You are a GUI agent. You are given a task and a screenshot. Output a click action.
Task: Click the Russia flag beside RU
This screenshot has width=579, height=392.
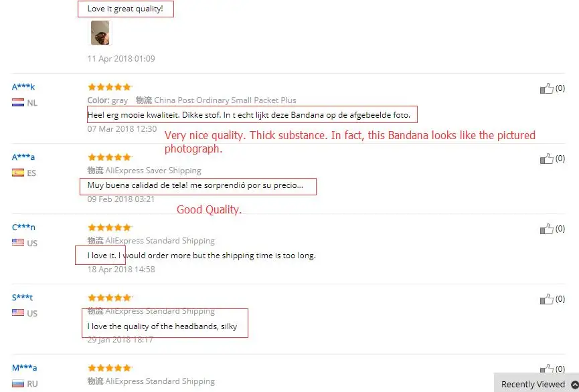tap(18, 383)
